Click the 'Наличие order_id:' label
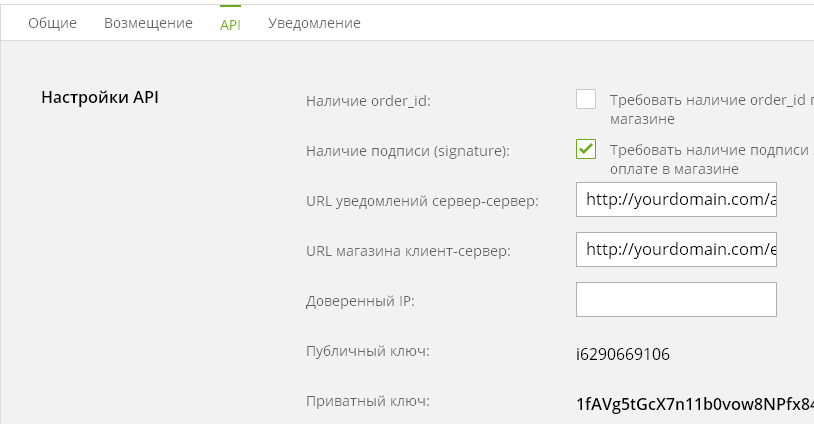Viewport: 814px width, 424px height. click(x=368, y=101)
